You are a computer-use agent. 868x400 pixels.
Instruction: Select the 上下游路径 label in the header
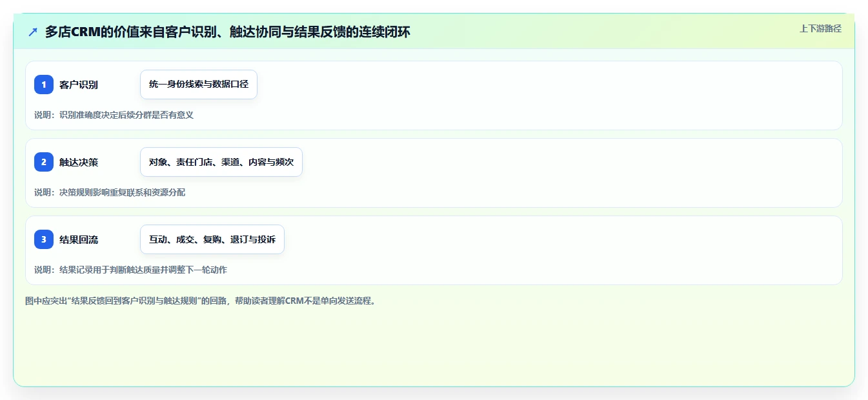[820, 28]
